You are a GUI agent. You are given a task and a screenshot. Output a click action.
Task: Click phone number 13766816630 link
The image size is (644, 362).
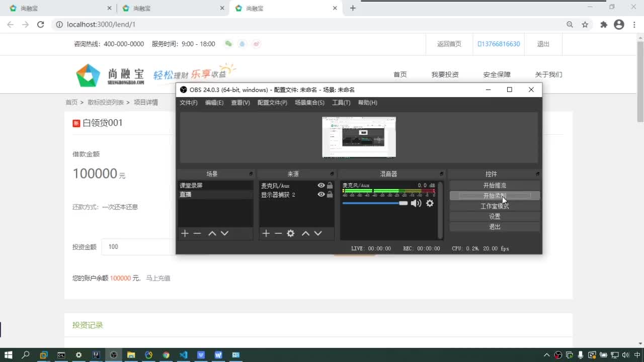coord(499,44)
